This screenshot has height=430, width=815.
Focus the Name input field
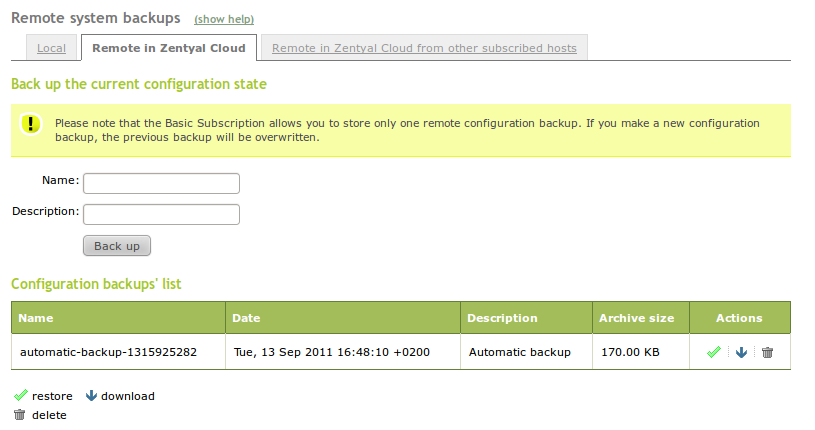click(x=161, y=183)
